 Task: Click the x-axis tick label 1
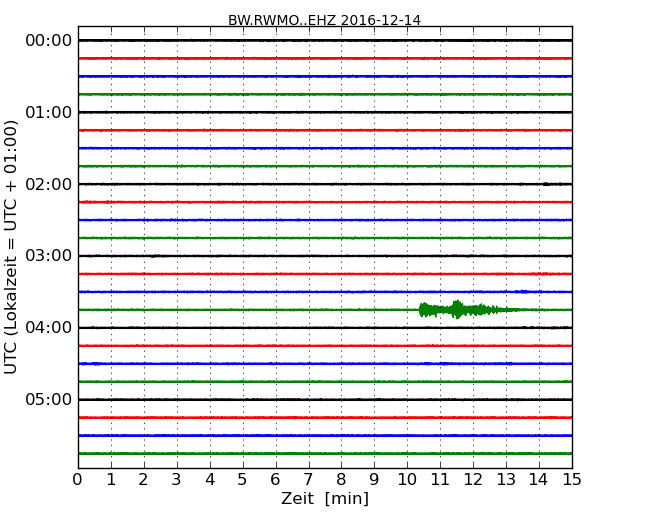click(x=111, y=480)
